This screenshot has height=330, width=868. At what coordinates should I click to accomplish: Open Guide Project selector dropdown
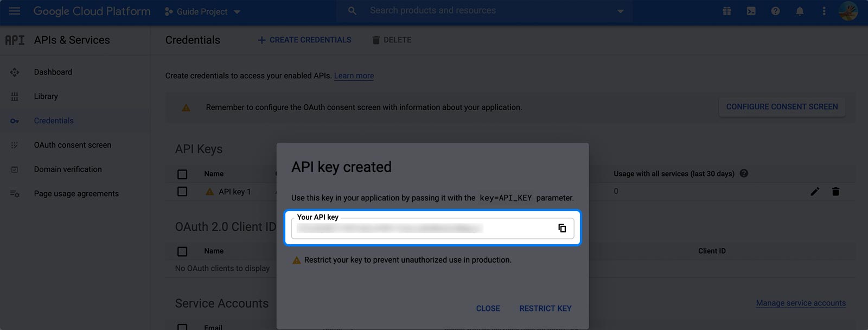202,11
